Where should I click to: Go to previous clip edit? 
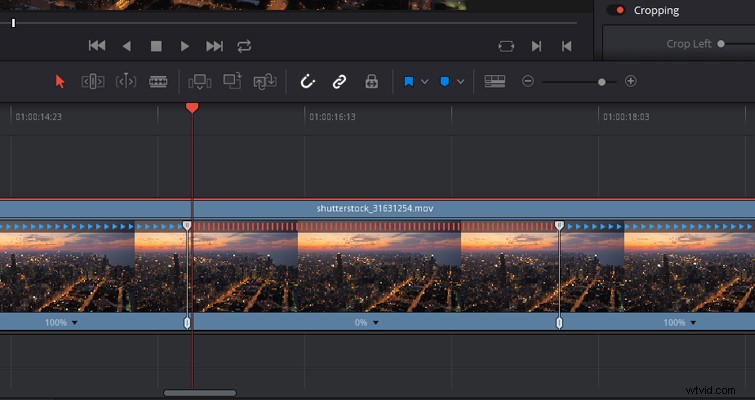(x=567, y=46)
